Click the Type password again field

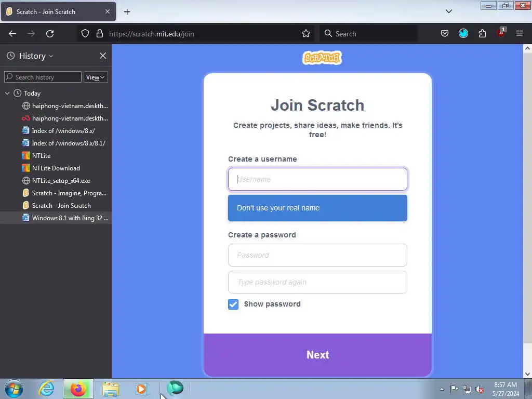(317, 282)
